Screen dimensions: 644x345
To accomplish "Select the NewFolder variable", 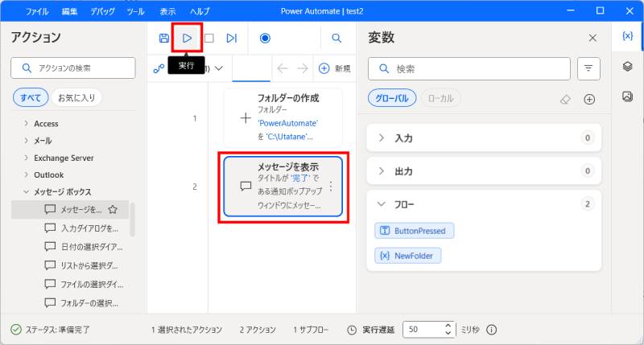I will pos(408,256).
